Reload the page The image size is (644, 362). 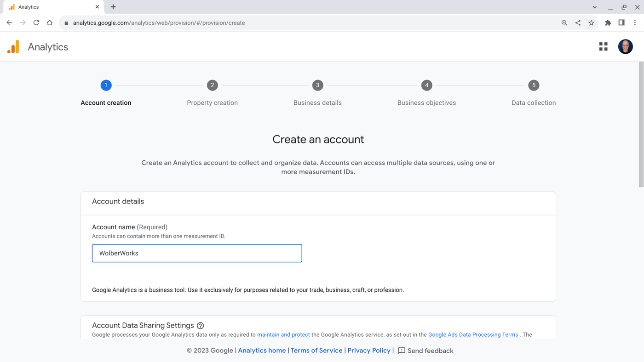click(x=36, y=22)
